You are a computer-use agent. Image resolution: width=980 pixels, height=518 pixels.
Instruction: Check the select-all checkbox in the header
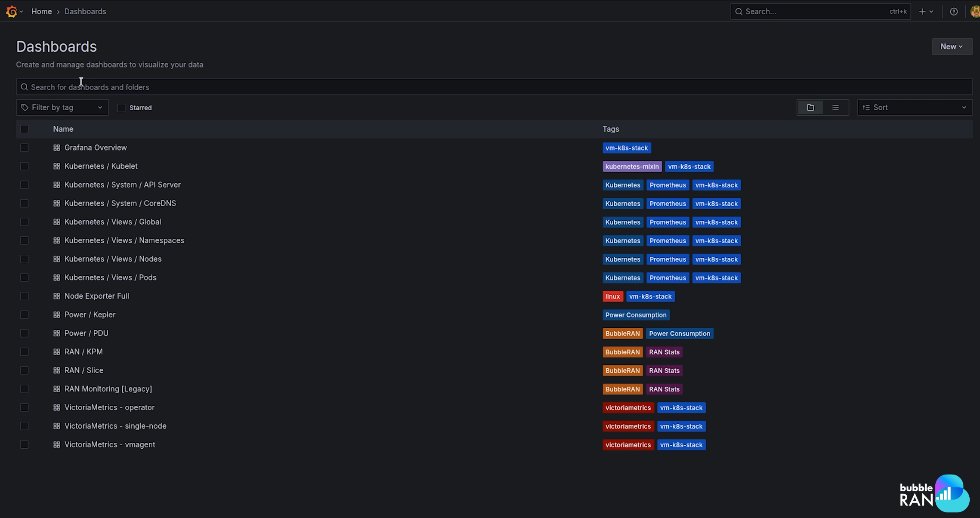click(x=24, y=129)
